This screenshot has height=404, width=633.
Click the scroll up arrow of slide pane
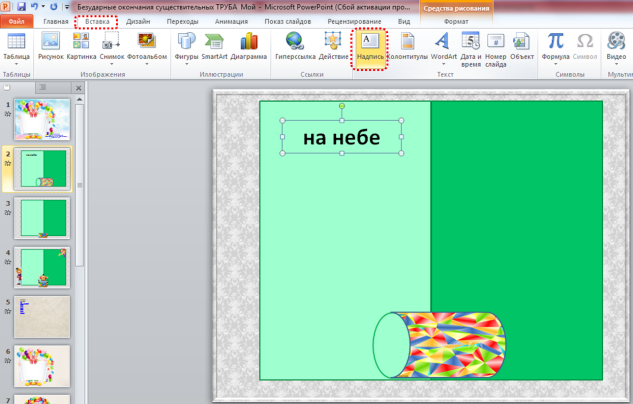(80, 99)
